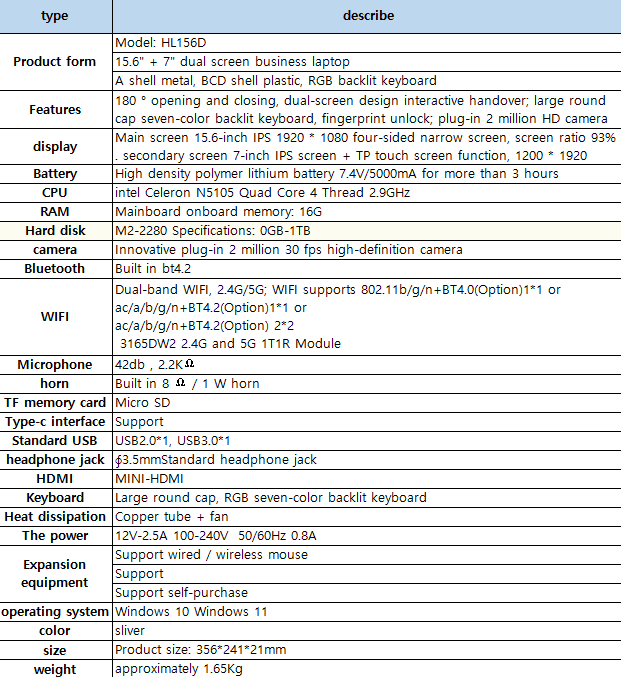Viewport: 621px width, 677px height.
Task: Click the 'approximately 1.65Kg' weight cell
Action: click(366, 668)
